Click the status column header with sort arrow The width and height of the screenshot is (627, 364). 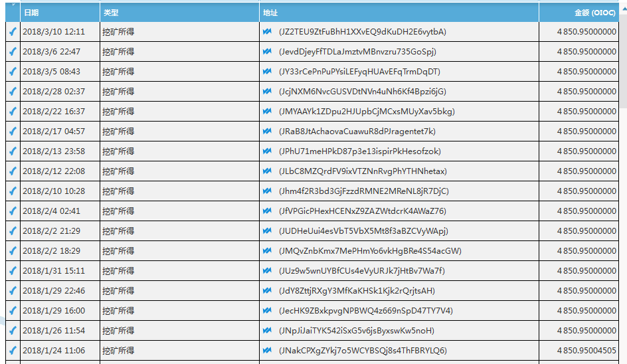[13, 11]
